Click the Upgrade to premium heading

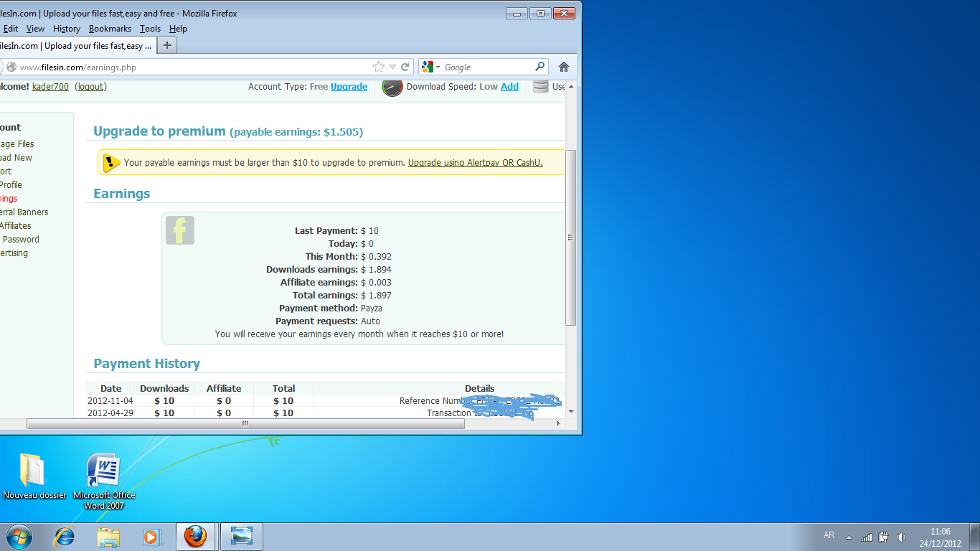tap(159, 131)
